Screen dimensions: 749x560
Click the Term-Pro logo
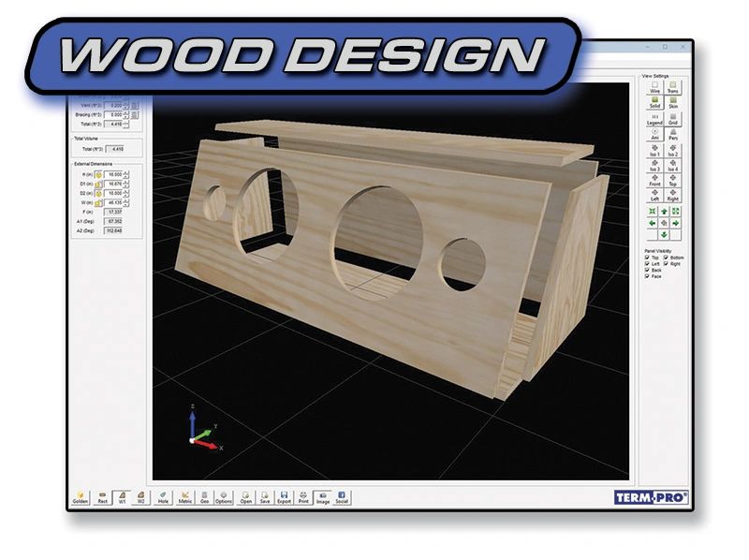(651, 497)
